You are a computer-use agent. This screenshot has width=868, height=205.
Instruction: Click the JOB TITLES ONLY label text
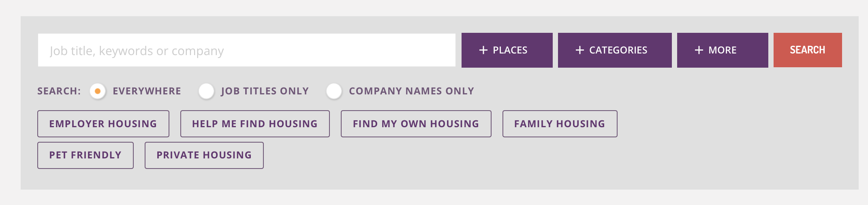[265, 91]
